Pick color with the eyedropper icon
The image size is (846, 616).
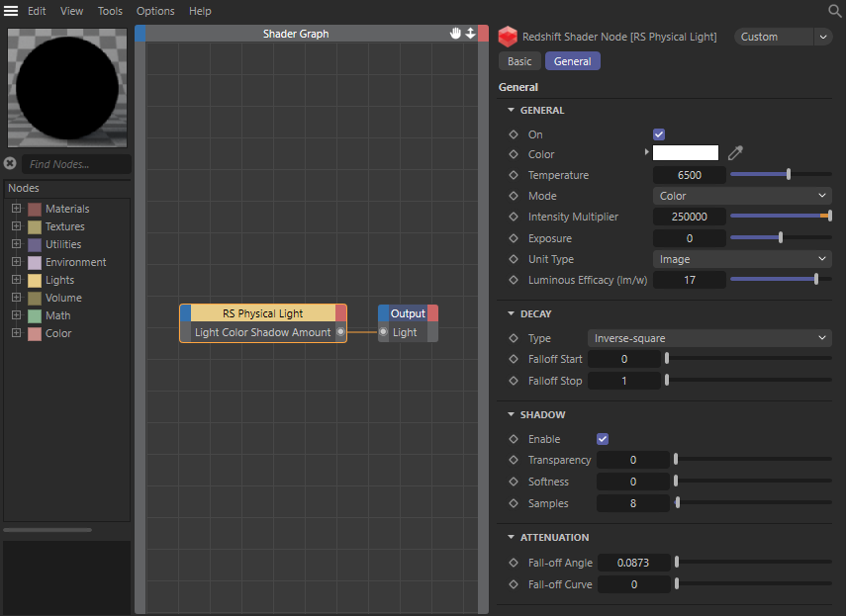pyautogui.click(x=735, y=153)
